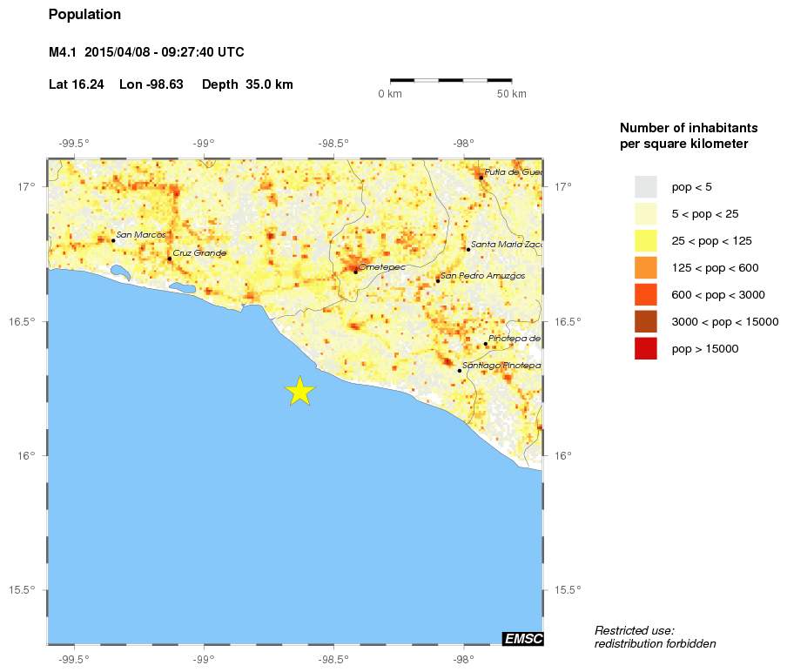Select the Santiago Pinotepa city dot

(460, 371)
